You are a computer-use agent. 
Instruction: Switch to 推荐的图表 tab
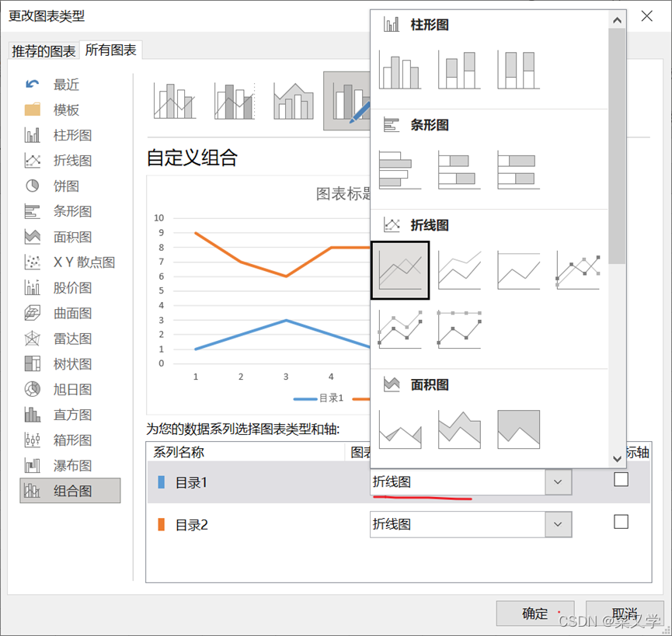coord(44,51)
